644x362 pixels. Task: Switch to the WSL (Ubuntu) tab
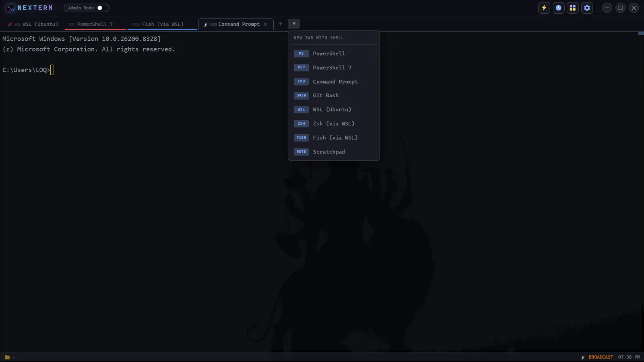coord(33,24)
